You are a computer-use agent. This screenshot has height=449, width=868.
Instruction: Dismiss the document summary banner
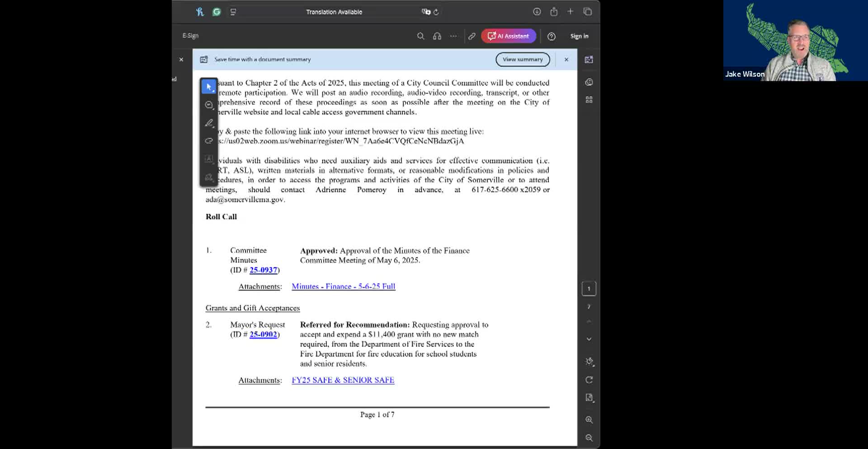[566, 60]
